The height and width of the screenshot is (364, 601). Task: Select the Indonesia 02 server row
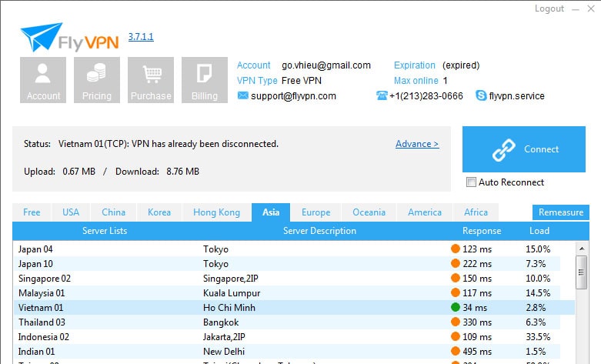294,336
